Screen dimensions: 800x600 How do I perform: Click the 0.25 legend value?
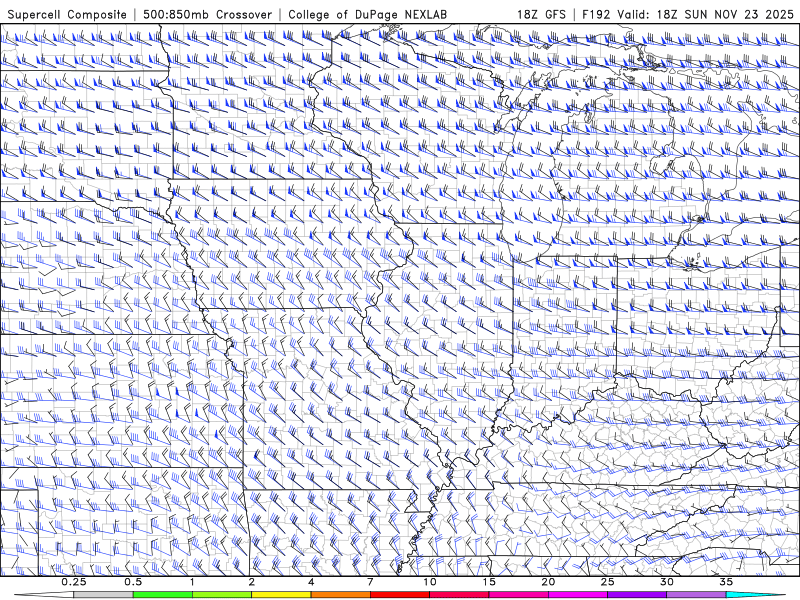74,582
